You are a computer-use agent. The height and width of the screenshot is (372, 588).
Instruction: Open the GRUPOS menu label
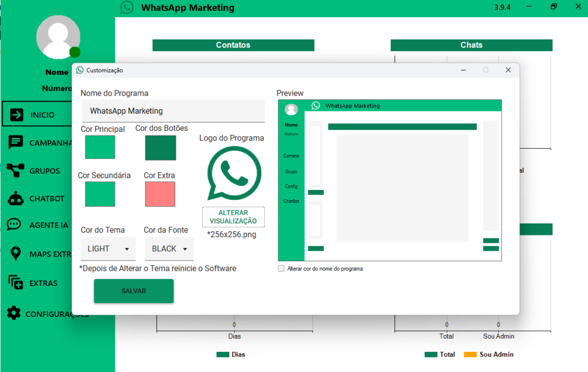click(x=45, y=171)
